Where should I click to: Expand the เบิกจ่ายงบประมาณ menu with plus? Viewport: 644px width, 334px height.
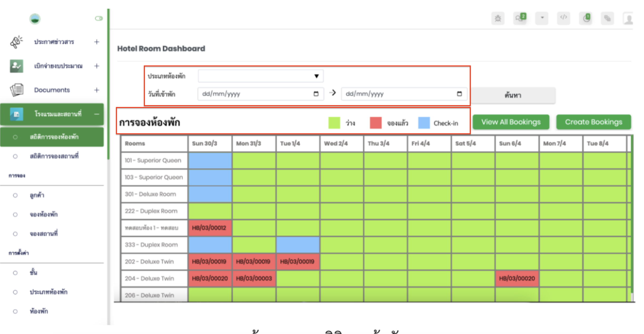(97, 66)
